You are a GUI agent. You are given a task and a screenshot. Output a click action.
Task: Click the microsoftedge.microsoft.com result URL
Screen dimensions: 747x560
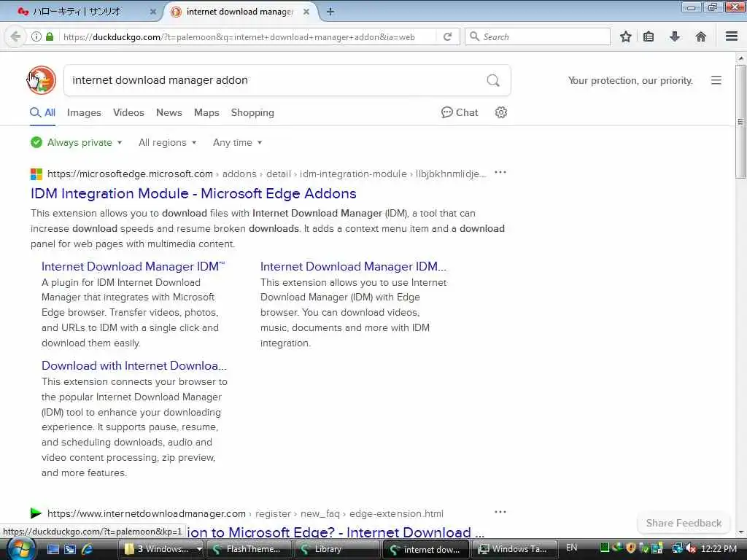[130, 174]
